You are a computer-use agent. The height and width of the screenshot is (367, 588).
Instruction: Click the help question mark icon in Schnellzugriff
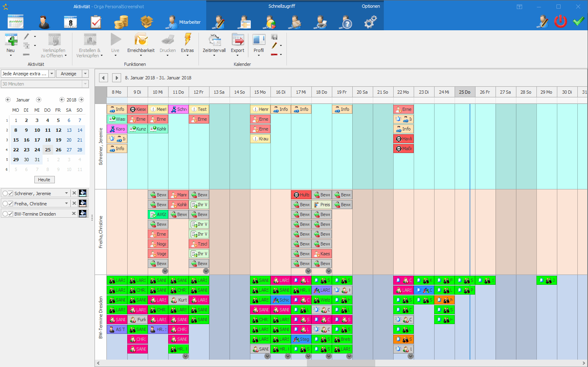[x=346, y=22]
